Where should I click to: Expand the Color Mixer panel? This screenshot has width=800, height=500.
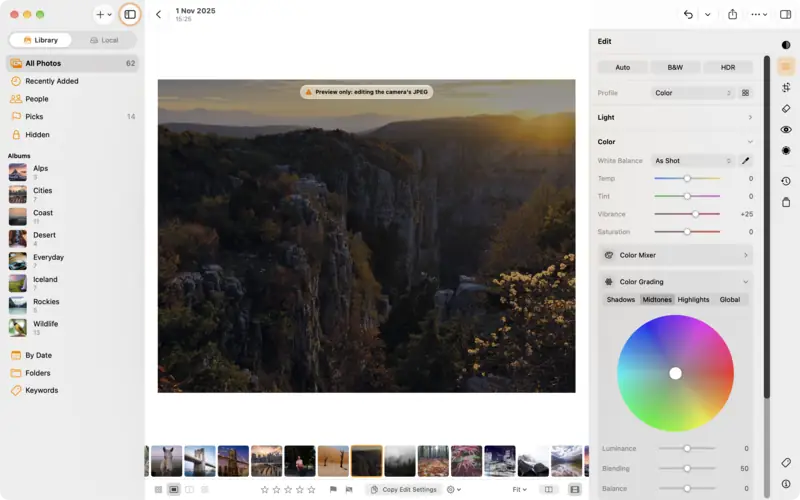pyautogui.click(x=675, y=255)
